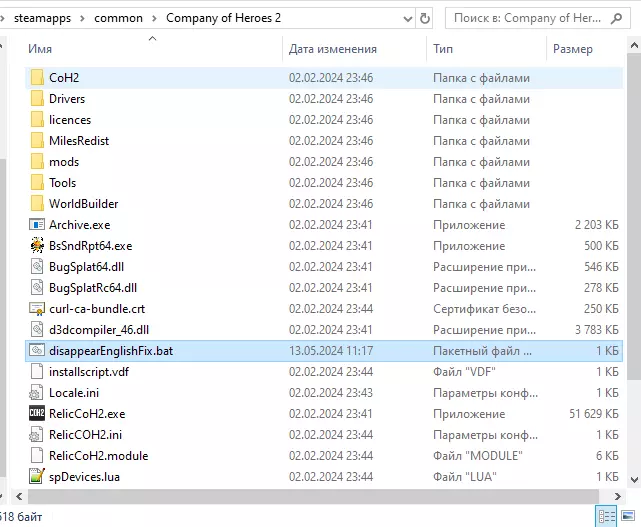This screenshot has height=527, width=641.
Task: Refresh the folder with the reload button
Action: 425,18
